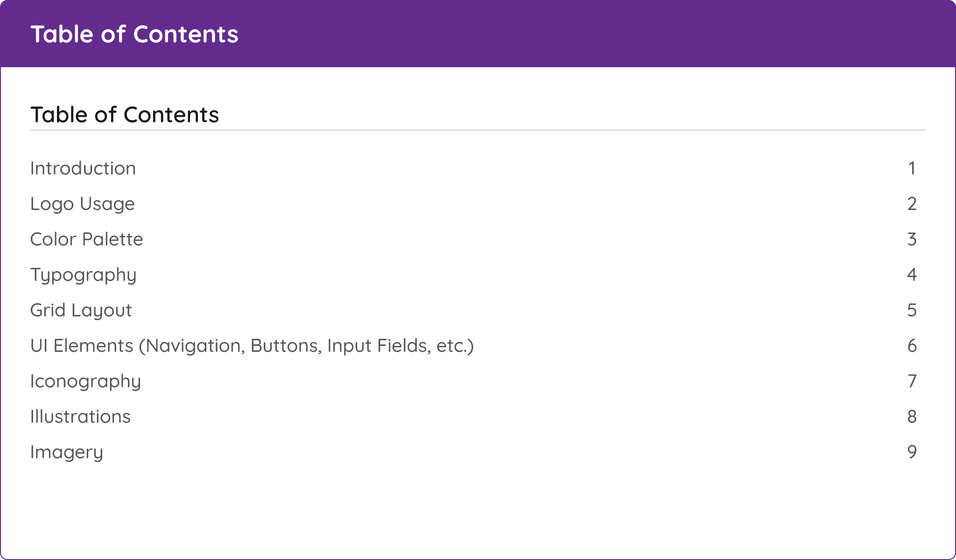Screen dimensions: 956x560
Task: Click the black Table of Contents section heading
Action: pyautogui.click(x=125, y=115)
